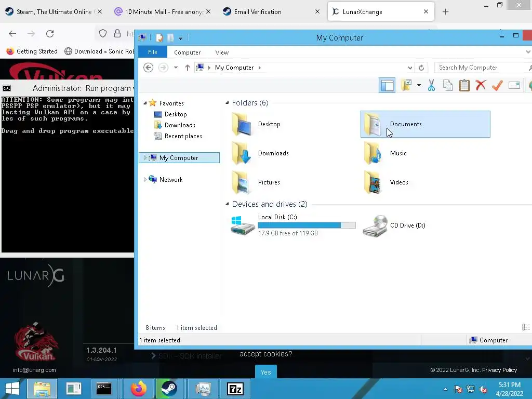Open 7-Zip from the taskbar
Screen dimensions: 532x399
coord(235,389)
